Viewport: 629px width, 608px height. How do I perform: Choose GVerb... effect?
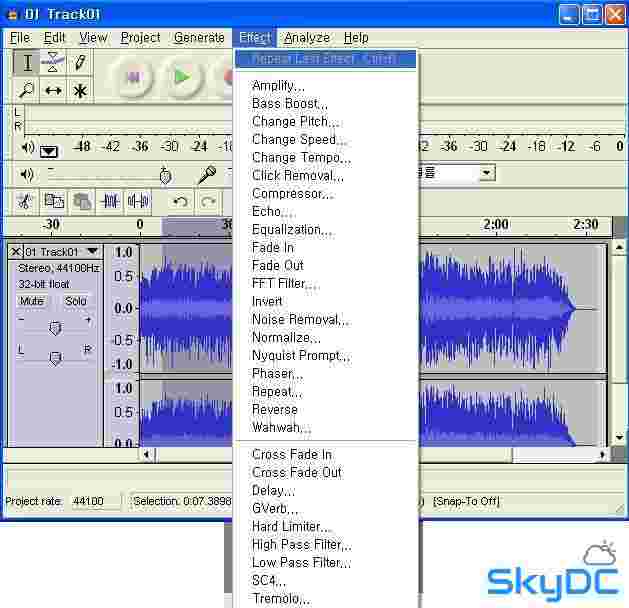[325, 509]
